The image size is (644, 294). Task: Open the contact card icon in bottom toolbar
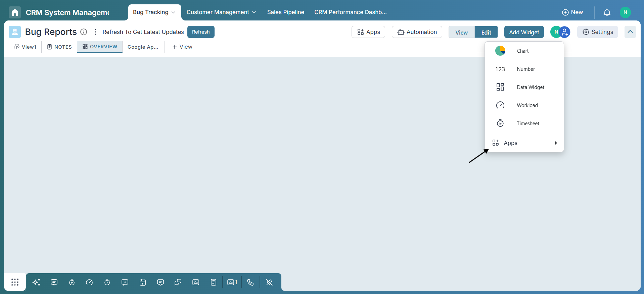click(196, 282)
